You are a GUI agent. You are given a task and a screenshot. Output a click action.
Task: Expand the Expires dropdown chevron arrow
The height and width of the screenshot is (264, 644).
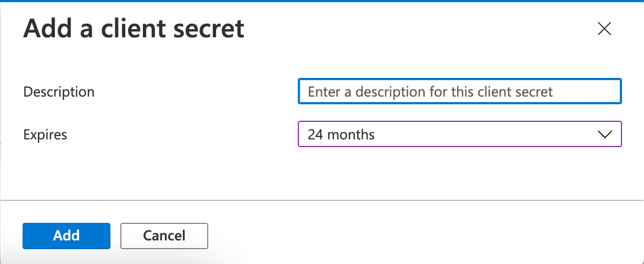604,134
